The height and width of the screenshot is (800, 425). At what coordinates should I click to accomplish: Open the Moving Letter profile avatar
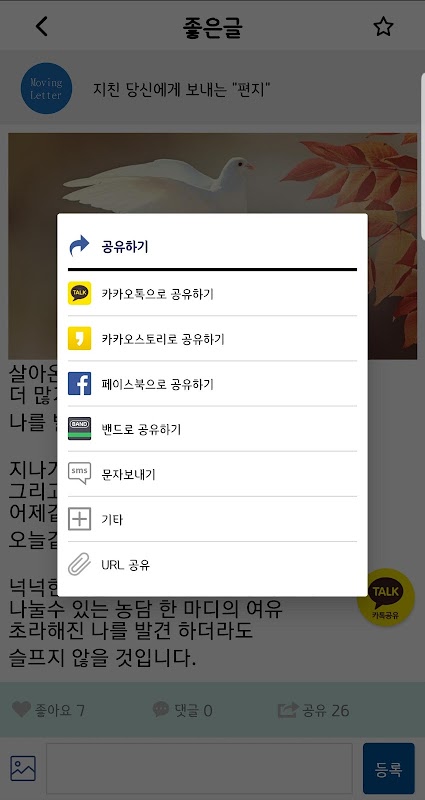(46, 88)
